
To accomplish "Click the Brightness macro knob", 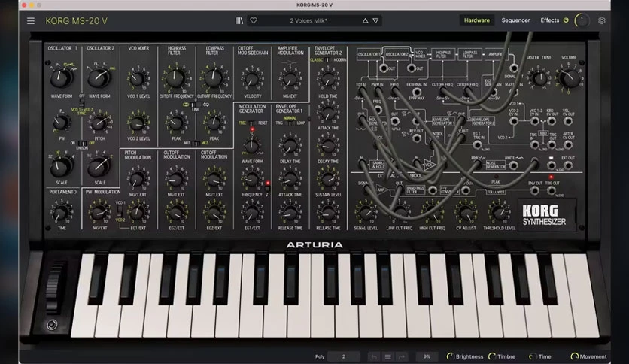I will click(450, 356).
